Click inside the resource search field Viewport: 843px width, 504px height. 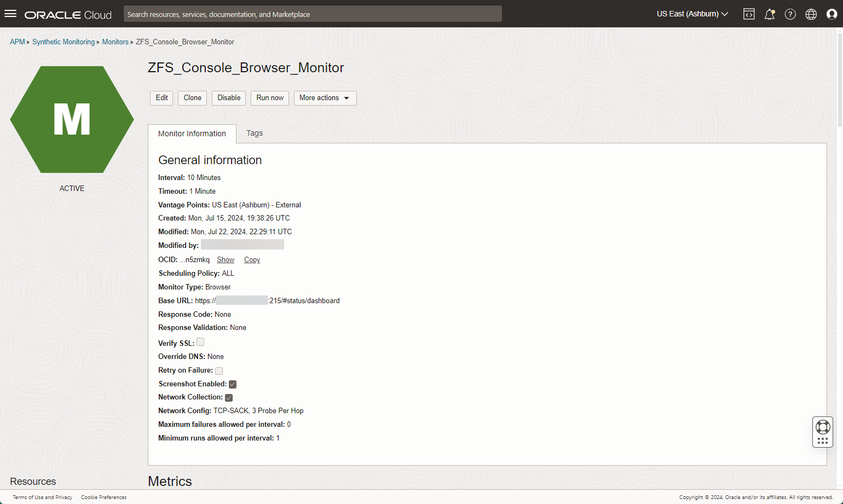click(x=312, y=14)
